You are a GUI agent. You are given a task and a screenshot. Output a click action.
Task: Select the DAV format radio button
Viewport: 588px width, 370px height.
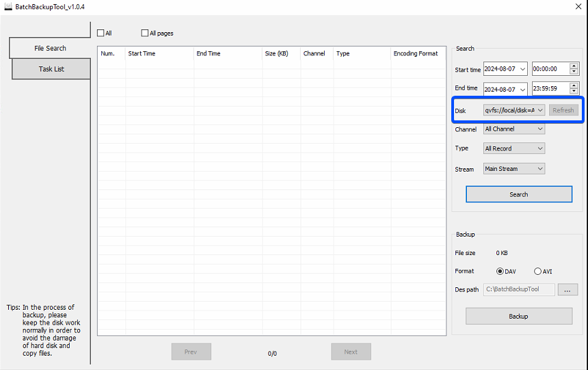click(500, 272)
